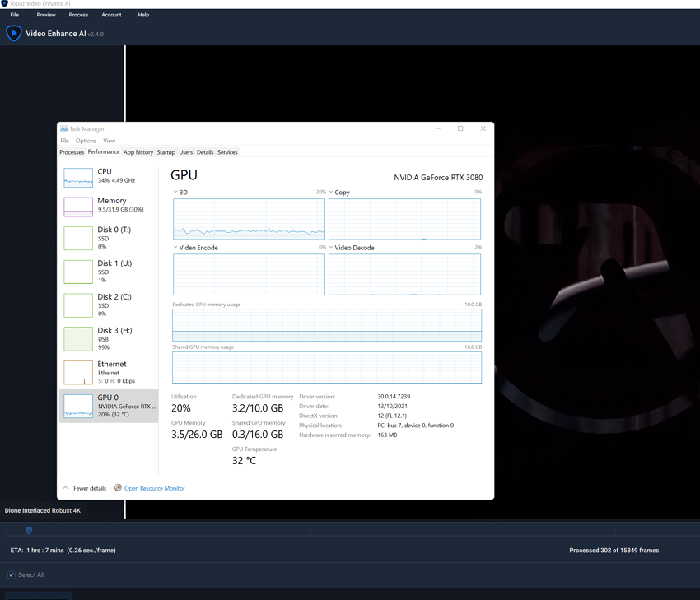Image resolution: width=700 pixels, height=600 pixels.
Task: Switch to Performance tab
Action: (104, 151)
